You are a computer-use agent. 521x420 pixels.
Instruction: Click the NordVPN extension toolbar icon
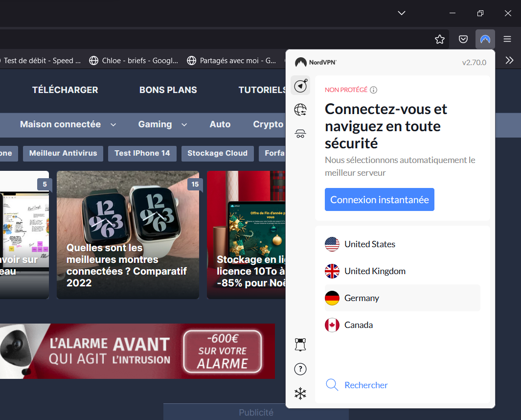coord(485,39)
